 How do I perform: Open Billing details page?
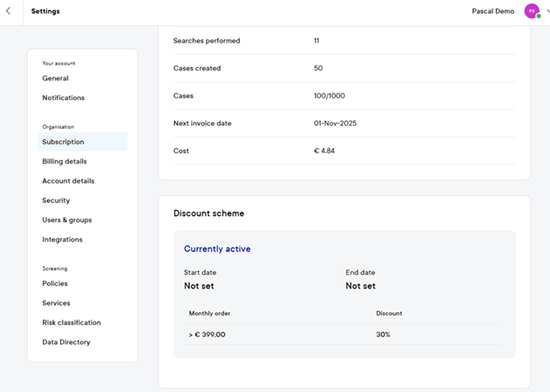click(x=64, y=162)
